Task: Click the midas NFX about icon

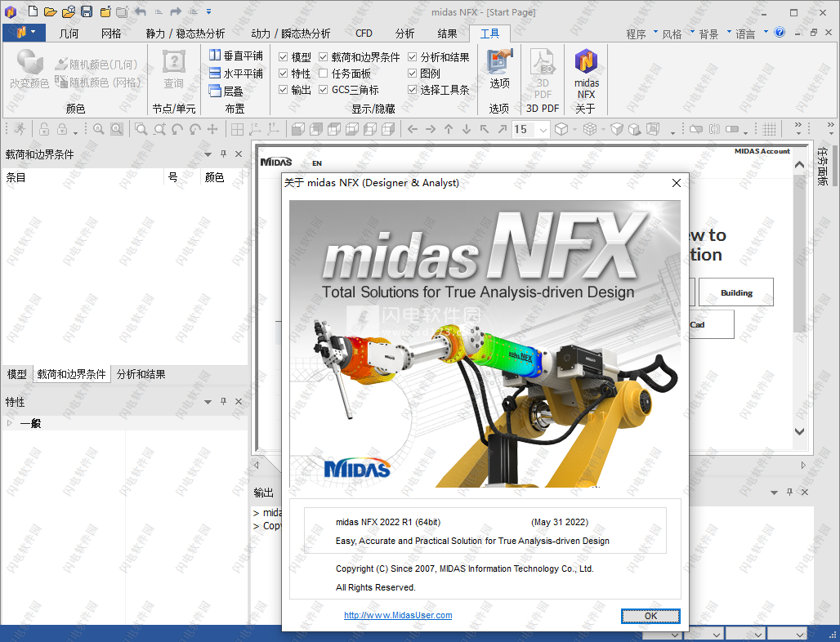Action: (587, 74)
